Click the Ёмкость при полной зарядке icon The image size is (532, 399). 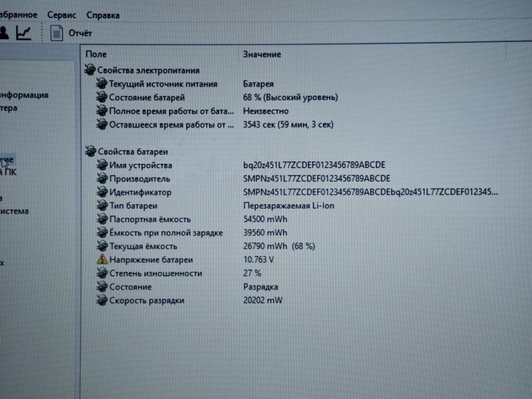(x=102, y=233)
